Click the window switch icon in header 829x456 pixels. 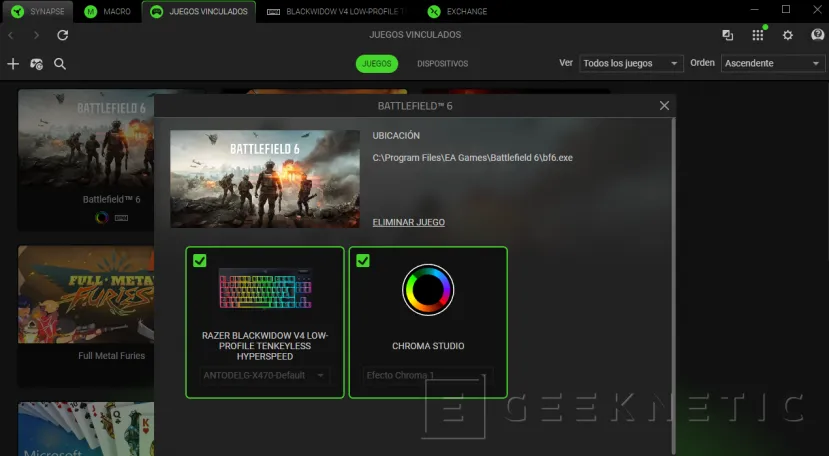pos(727,35)
